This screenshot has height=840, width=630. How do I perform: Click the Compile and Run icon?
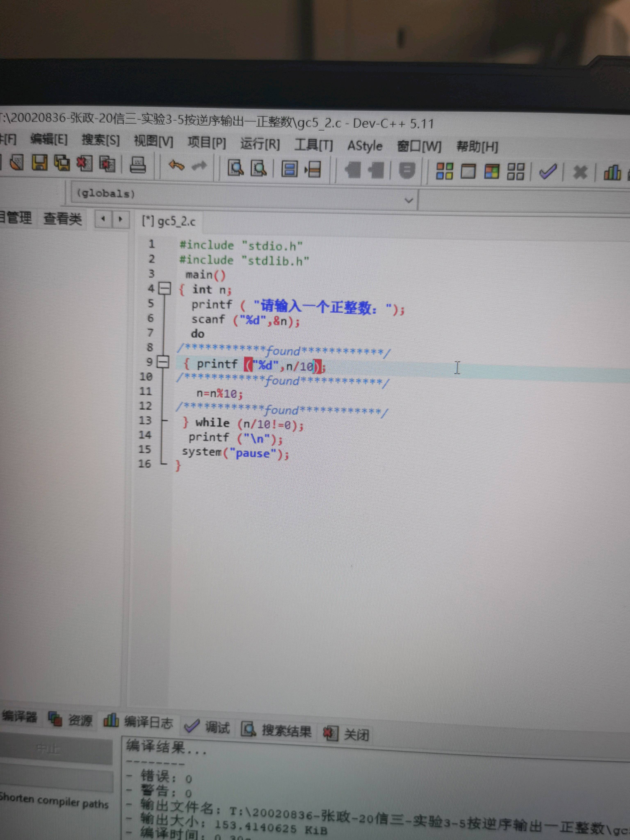[492, 172]
